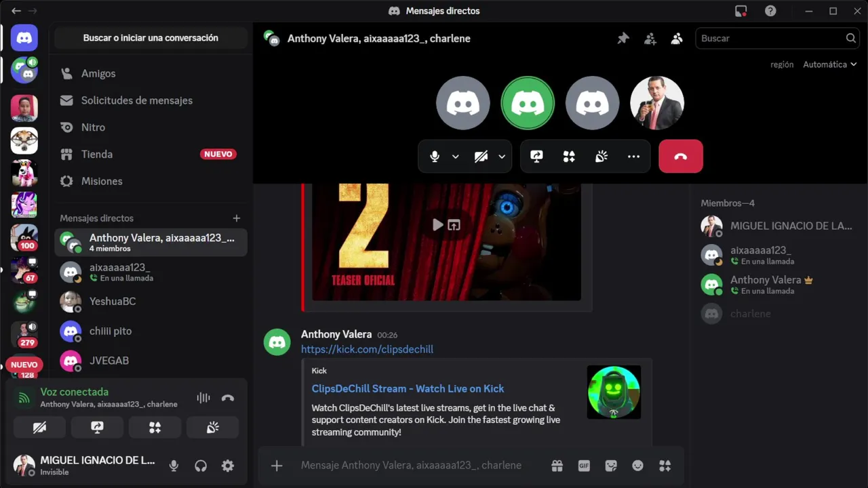The width and height of the screenshot is (868, 488).
Task: Open Help question mark icon
Action: click(x=770, y=11)
